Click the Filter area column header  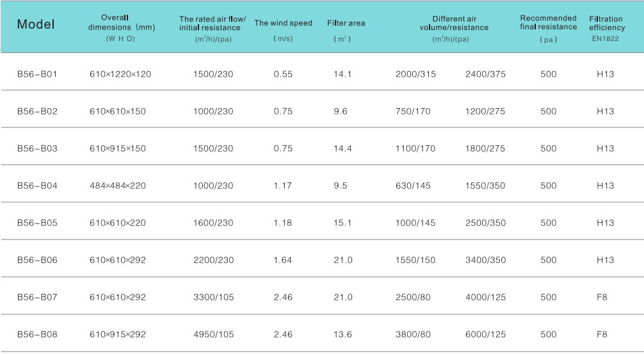[346, 23]
